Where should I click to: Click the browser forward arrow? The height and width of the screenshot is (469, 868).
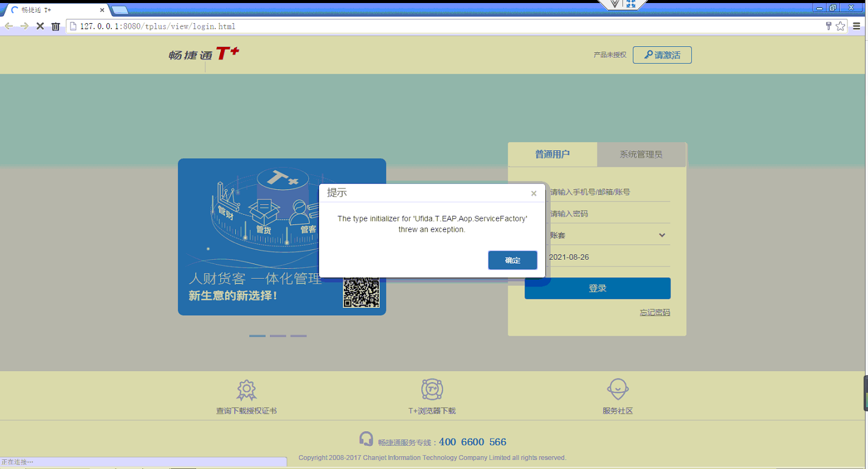pos(24,26)
